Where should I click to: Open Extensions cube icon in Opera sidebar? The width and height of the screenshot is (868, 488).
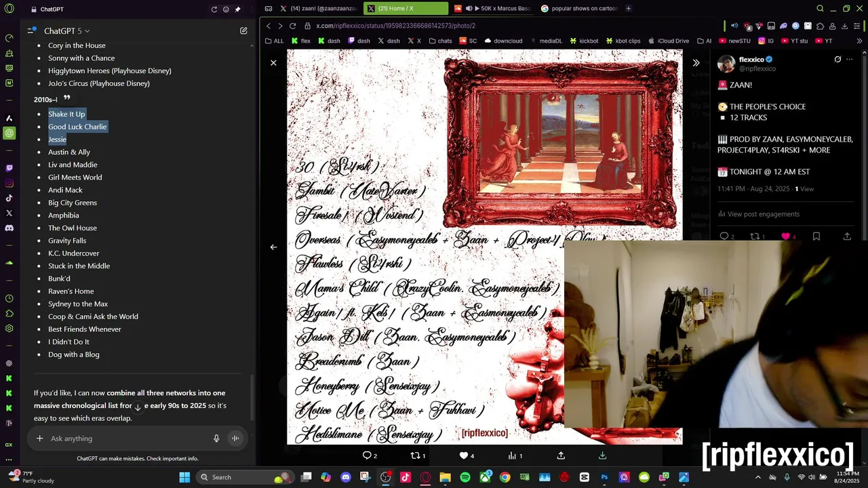tap(9, 313)
